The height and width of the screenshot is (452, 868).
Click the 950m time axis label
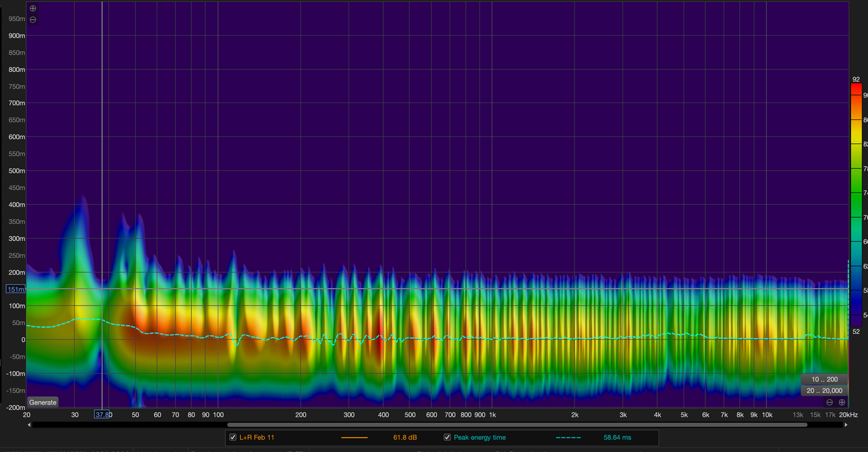[x=17, y=19]
